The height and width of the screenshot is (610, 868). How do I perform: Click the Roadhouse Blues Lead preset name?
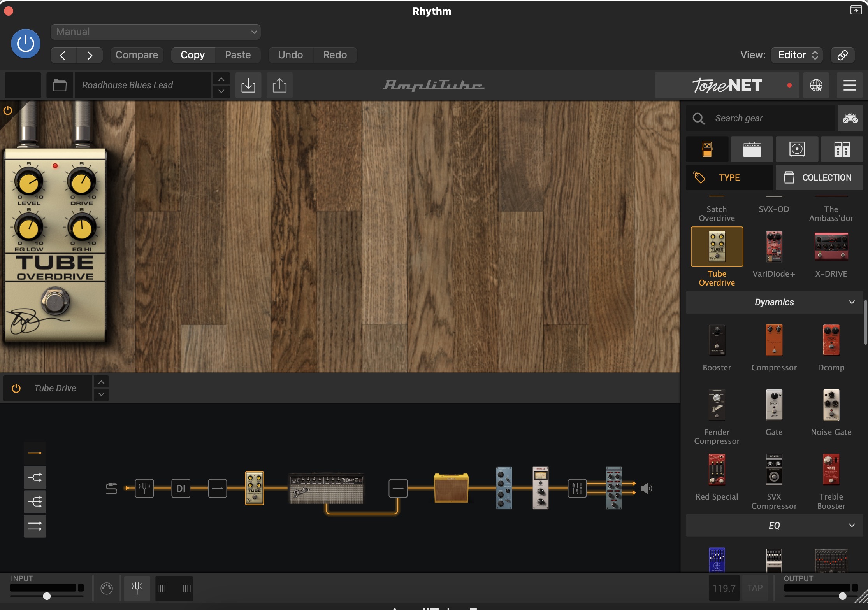pos(142,85)
